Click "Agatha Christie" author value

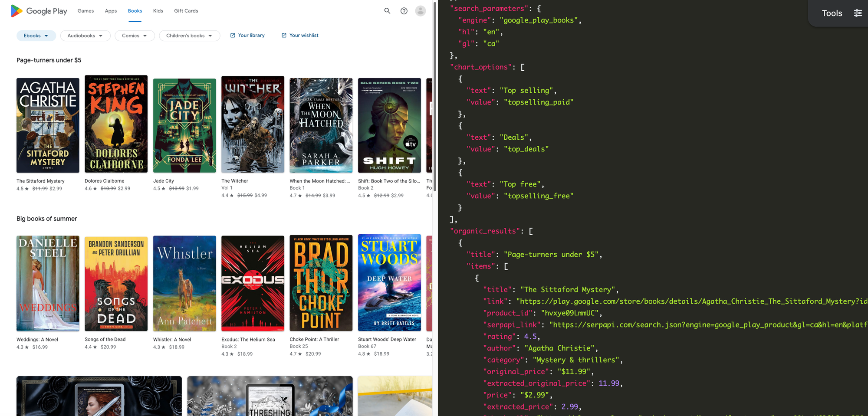pos(559,348)
